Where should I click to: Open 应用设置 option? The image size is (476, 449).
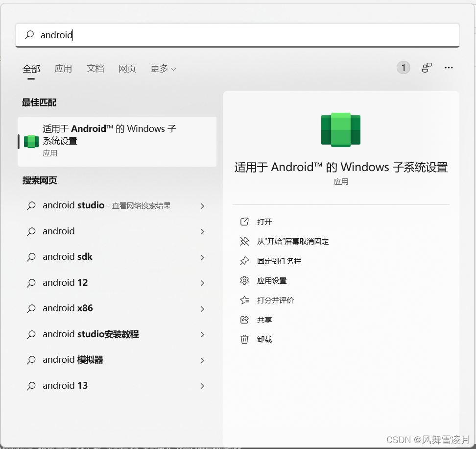[272, 281]
